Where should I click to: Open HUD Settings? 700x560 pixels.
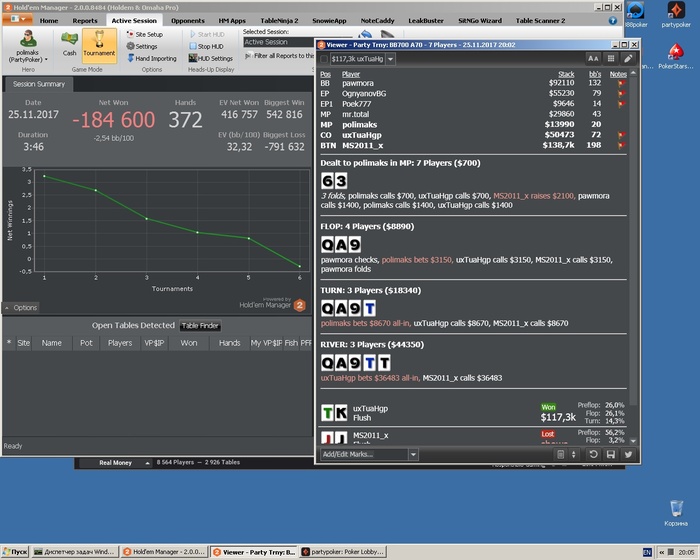pos(211,59)
